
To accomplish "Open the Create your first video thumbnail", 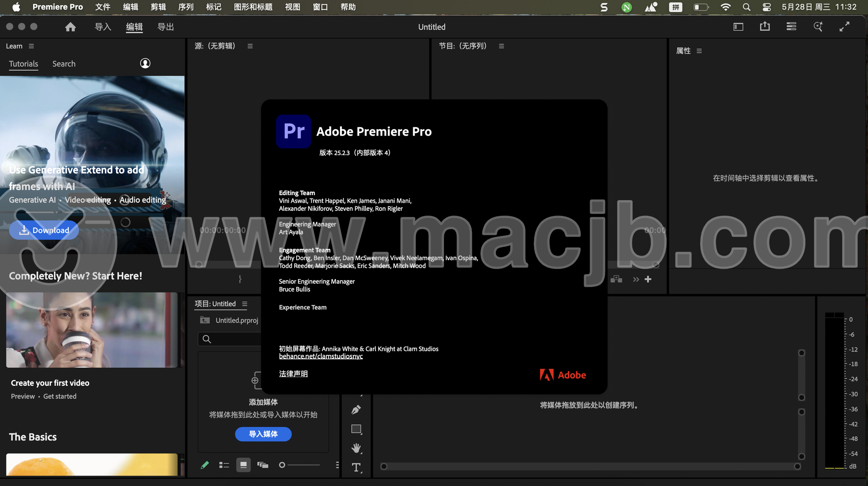I will (x=92, y=330).
